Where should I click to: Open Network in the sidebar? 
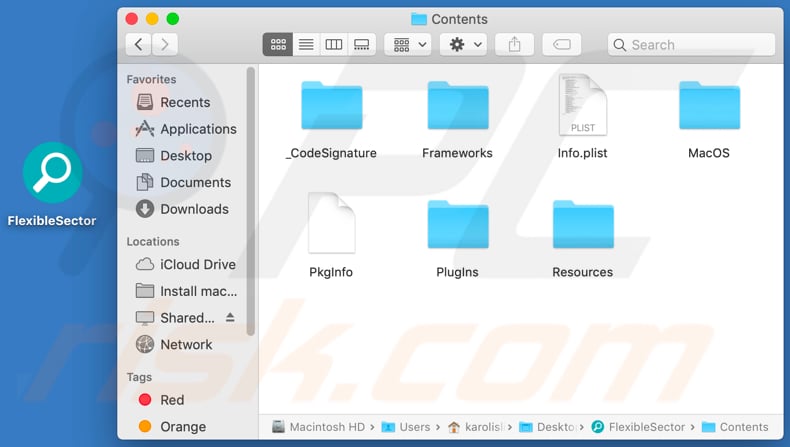point(174,345)
